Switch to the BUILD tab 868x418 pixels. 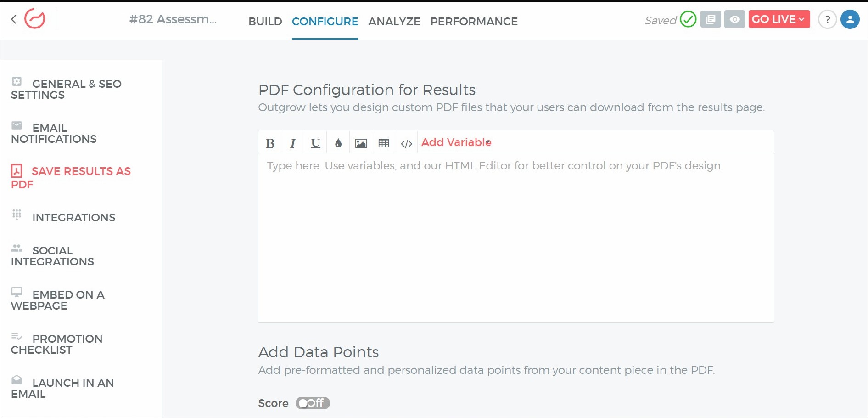265,21
